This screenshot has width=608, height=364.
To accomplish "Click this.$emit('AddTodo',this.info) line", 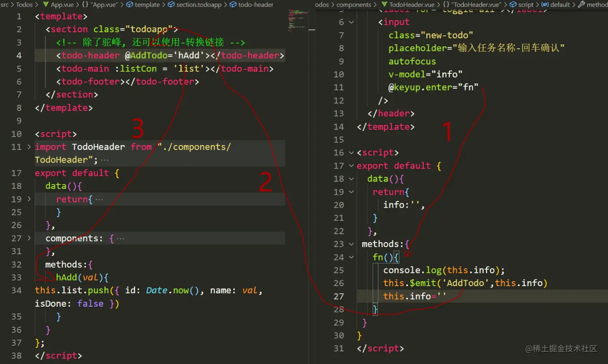I will click(x=466, y=283).
